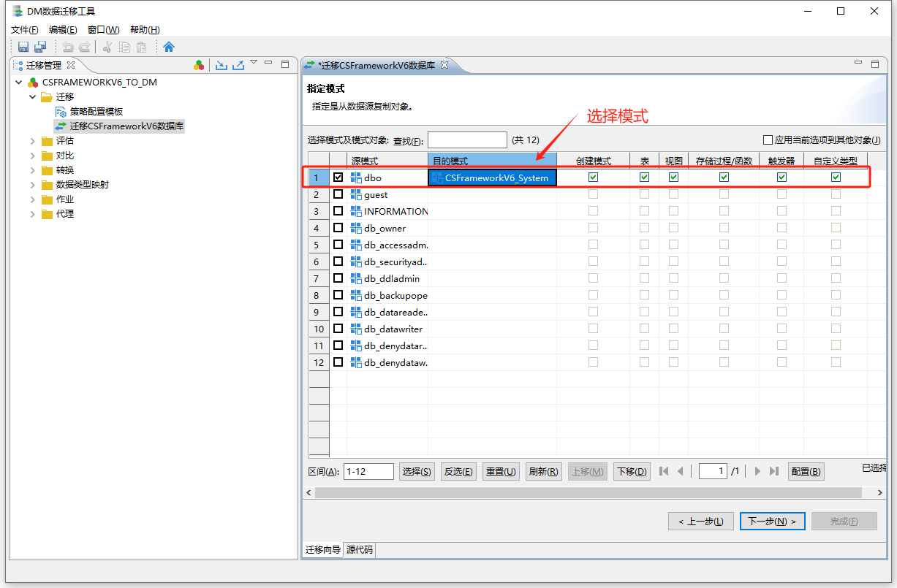Maximize the editor area panel
This screenshot has height=588, width=897.
click(875, 64)
